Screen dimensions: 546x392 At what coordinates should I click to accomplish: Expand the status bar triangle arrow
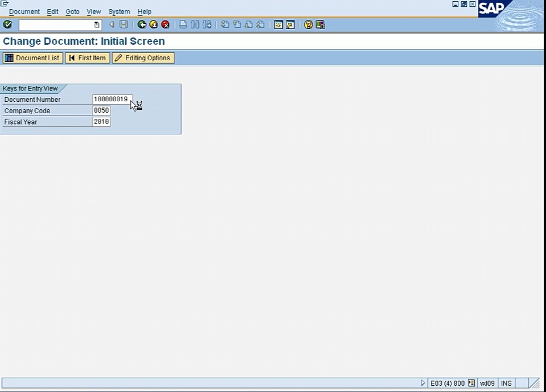[422, 383]
